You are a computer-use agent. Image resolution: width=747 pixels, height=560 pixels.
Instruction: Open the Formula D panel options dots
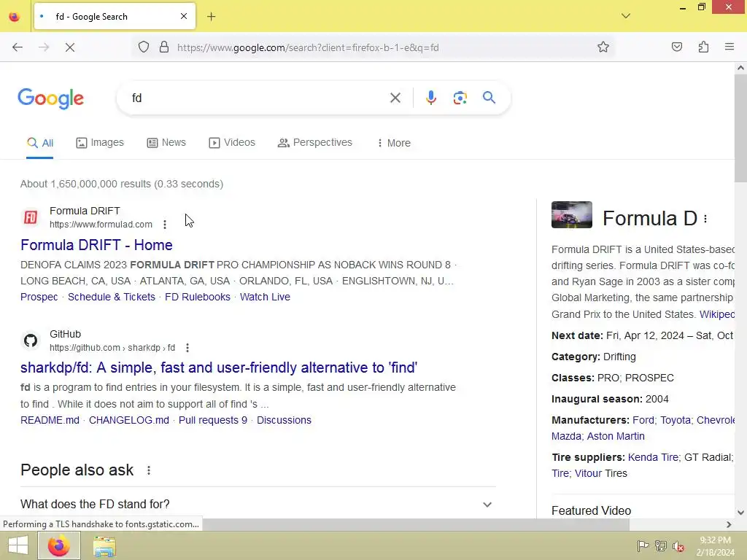click(x=705, y=219)
